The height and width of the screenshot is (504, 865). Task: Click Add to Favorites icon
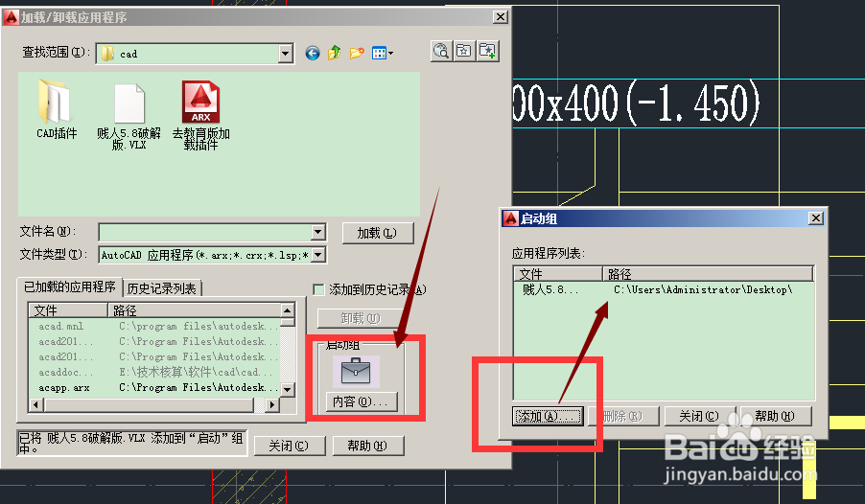(x=488, y=52)
